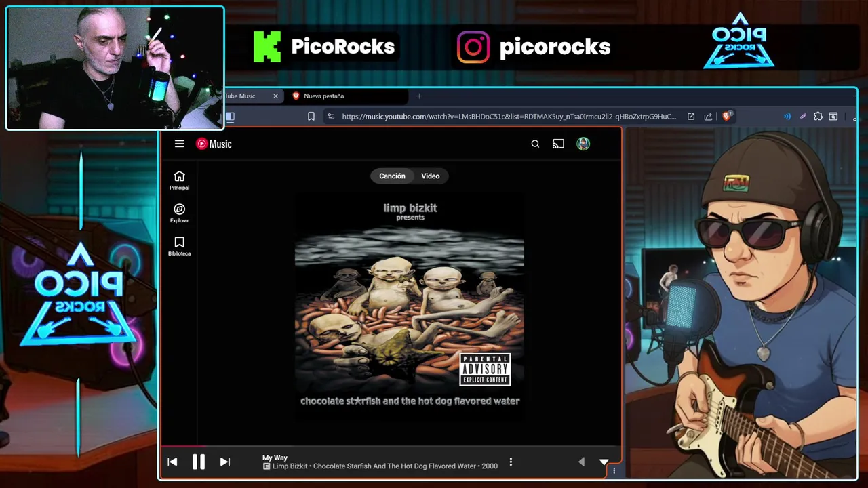Pause the current song

199,462
